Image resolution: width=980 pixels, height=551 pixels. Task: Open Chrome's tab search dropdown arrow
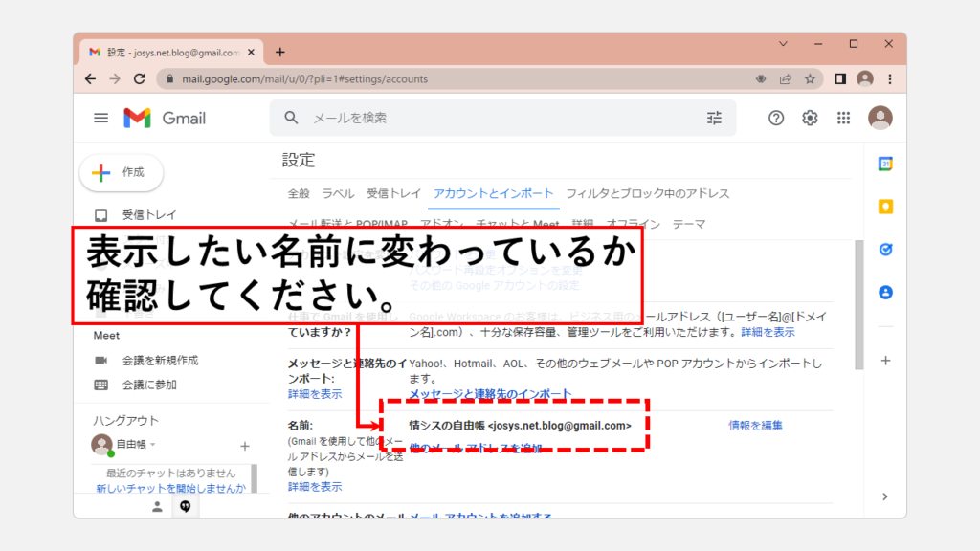(x=783, y=44)
